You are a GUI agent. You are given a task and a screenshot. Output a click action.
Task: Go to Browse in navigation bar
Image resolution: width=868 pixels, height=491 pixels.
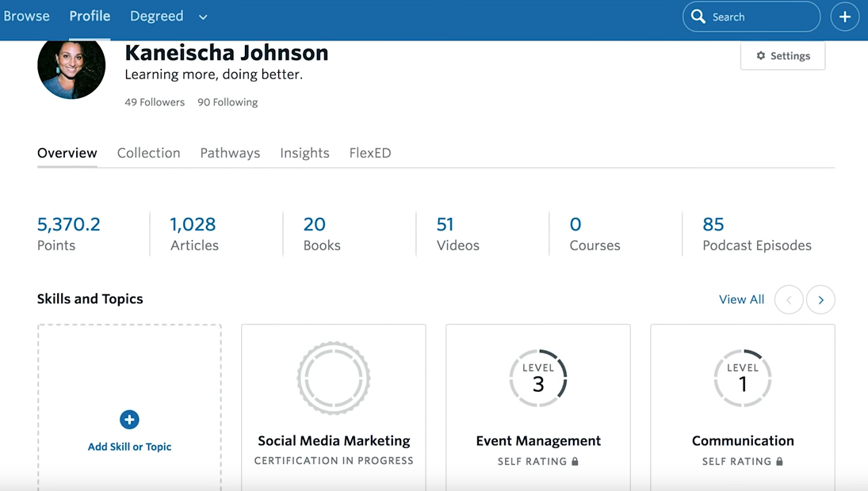(26, 17)
